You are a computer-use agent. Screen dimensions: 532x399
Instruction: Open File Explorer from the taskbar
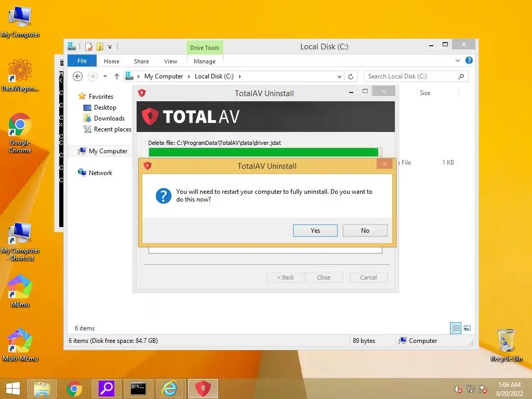(x=42, y=389)
